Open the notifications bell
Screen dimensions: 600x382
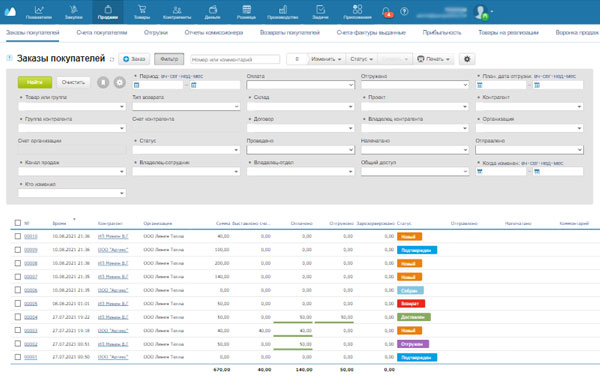coord(387,12)
